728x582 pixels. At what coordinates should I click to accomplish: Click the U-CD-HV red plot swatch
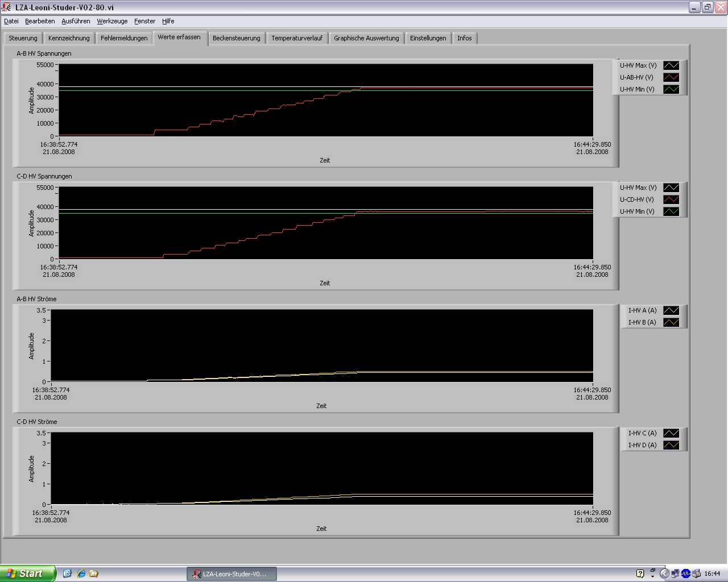click(x=671, y=199)
